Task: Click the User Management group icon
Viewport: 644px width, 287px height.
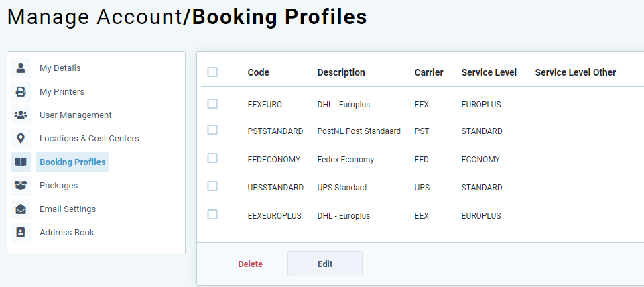Action: click(21, 115)
